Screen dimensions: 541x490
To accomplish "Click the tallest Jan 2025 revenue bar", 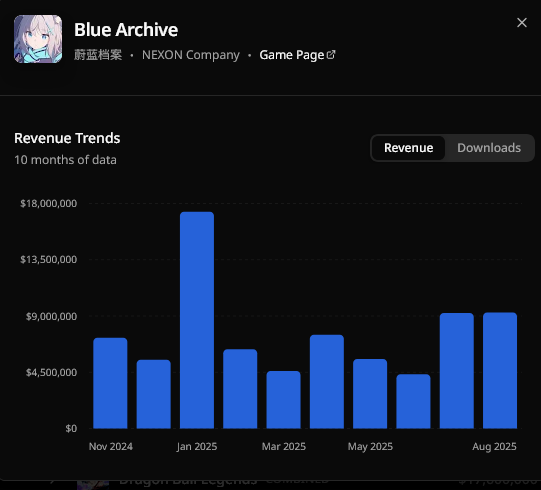I will (197, 320).
